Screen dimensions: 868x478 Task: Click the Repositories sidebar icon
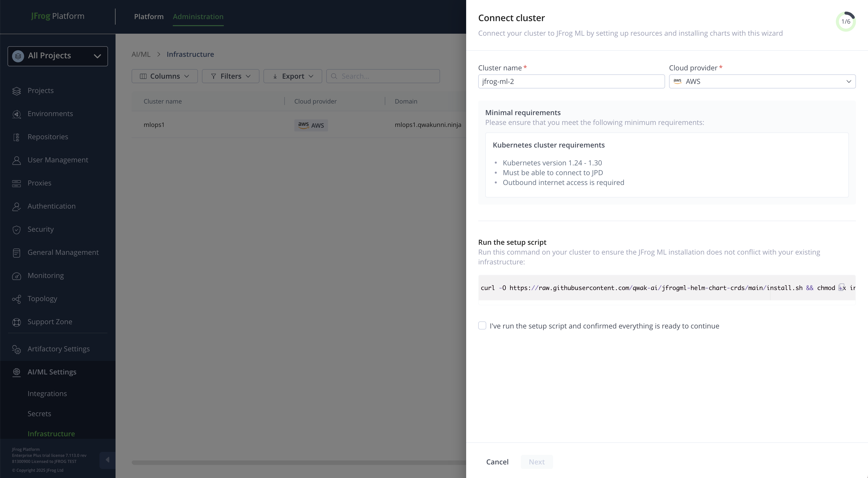(17, 137)
